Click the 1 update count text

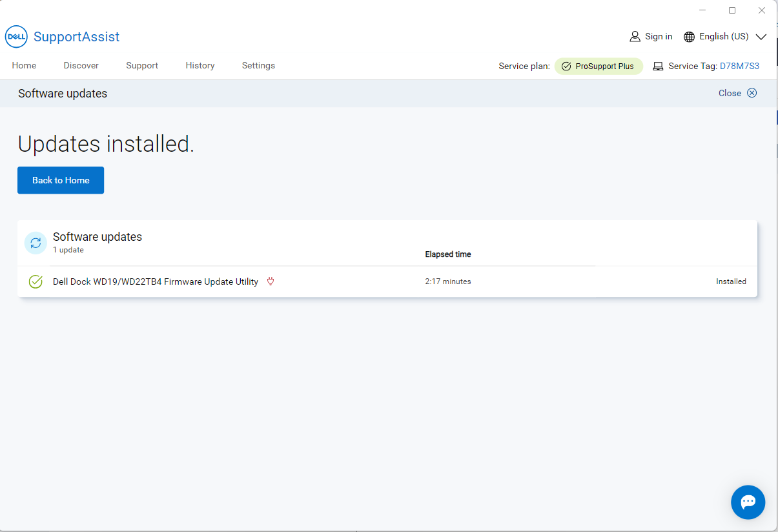pos(68,250)
